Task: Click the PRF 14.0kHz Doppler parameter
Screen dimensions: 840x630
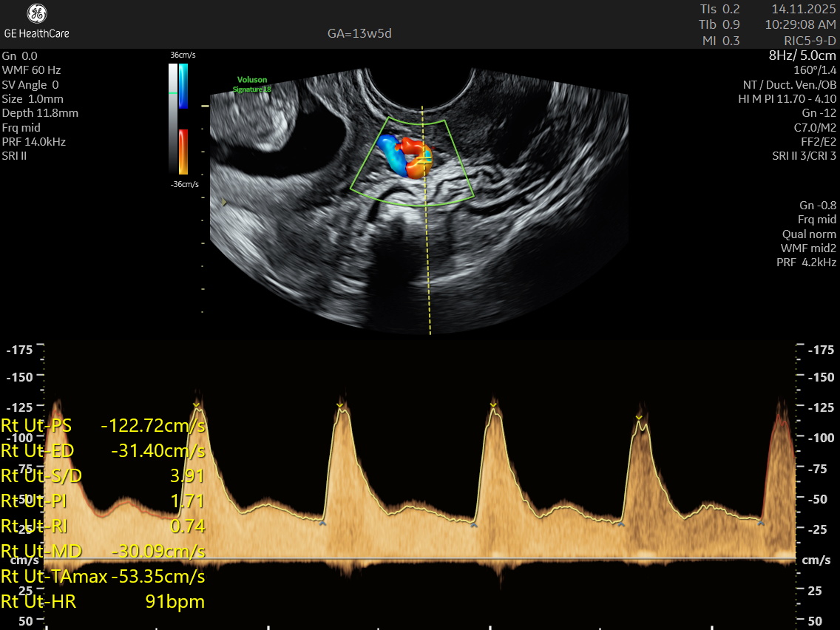Action: 34,141
